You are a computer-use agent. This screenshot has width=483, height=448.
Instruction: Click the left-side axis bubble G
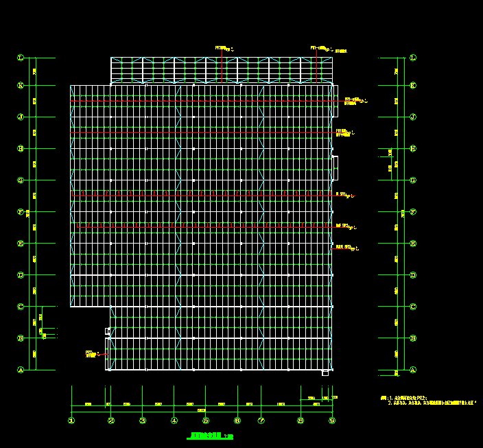[21, 180]
